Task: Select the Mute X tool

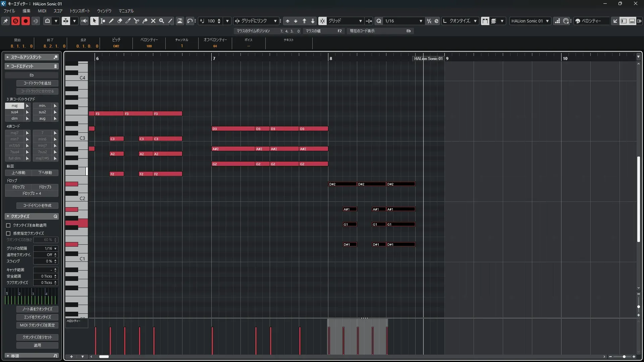Action: [153, 21]
